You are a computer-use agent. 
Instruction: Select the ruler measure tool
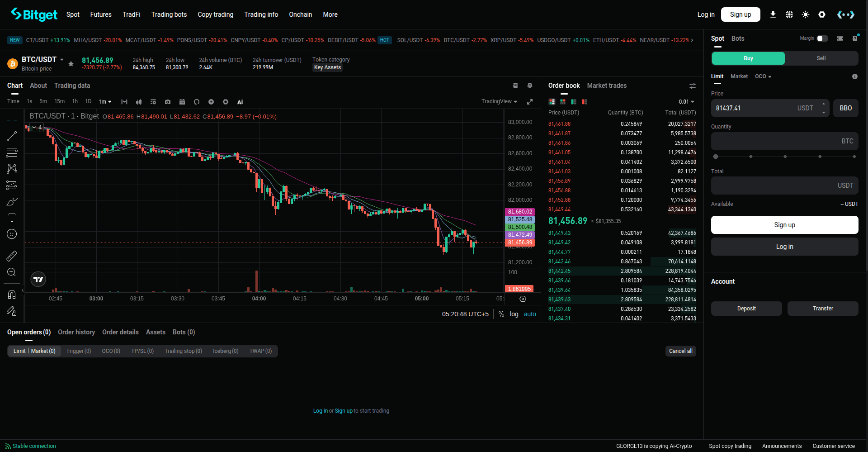[12, 256]
